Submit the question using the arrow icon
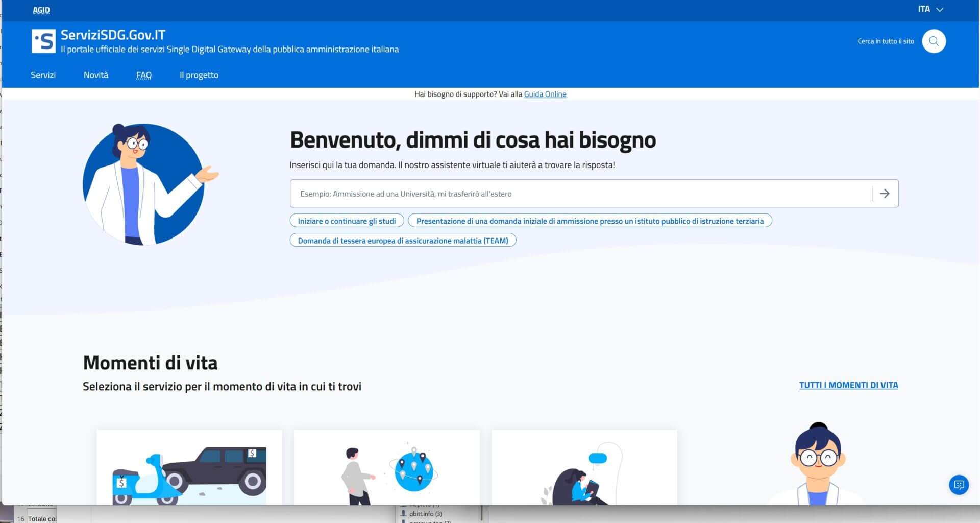Screen dimensions: 980x523 click(x=886, y=193)
